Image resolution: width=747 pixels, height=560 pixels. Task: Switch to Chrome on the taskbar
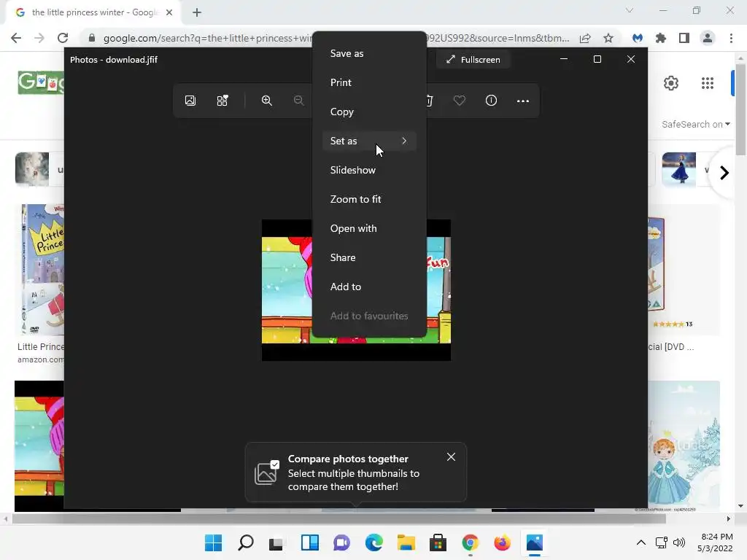tap(471, 542)
